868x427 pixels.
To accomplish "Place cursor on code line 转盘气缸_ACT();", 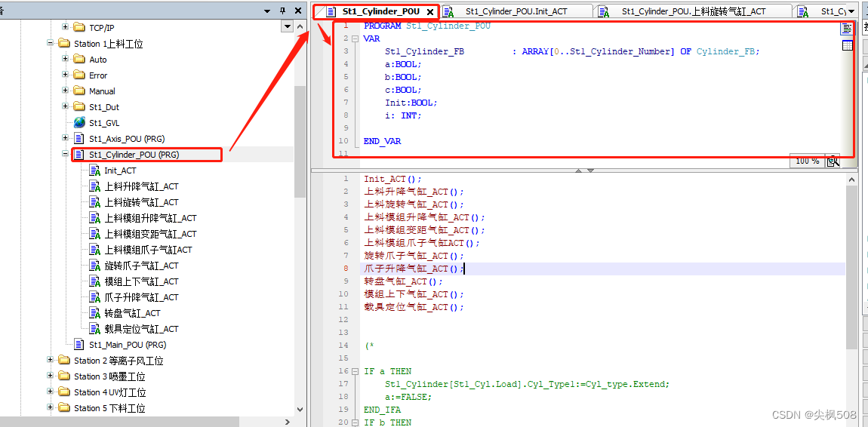I will click(x=404, y=281).
